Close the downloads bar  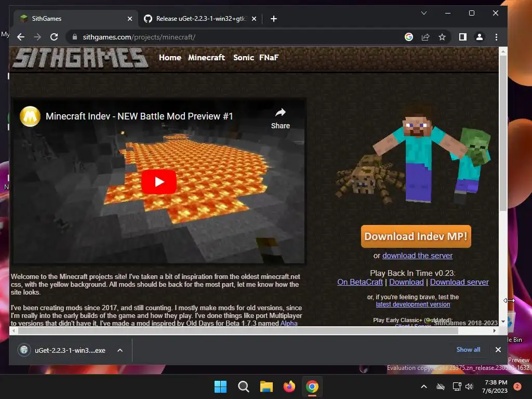point(498,350)
